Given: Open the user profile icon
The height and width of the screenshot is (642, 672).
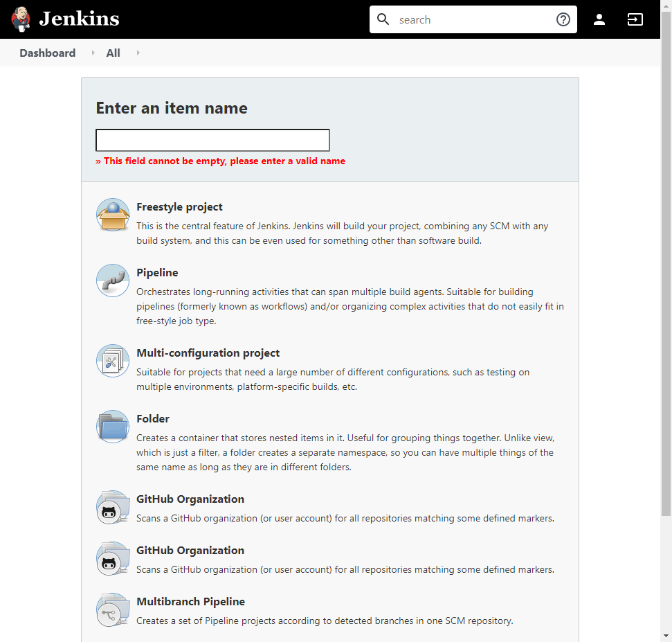Looking at the screenshot, I should click(599, 20).
